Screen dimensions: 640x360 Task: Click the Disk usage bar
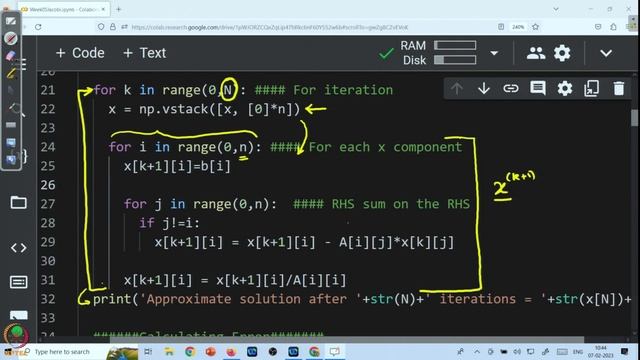[x=455, y=60]
